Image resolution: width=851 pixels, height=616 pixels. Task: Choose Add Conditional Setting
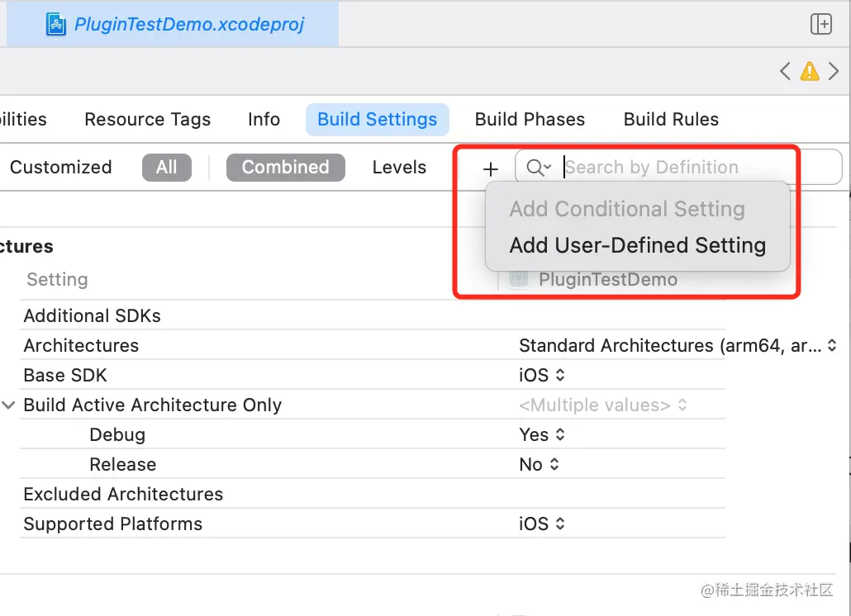click(627, 209)
